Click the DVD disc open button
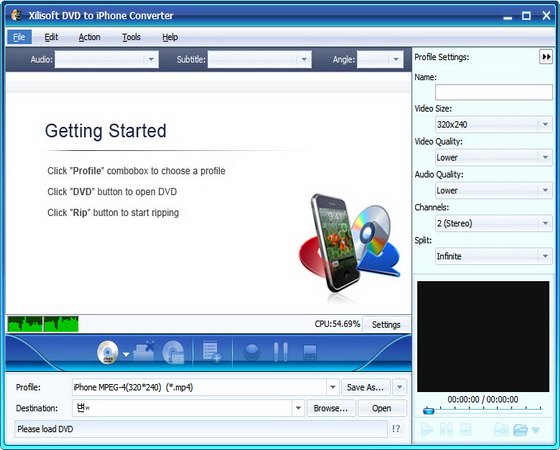 pos(108,352)
